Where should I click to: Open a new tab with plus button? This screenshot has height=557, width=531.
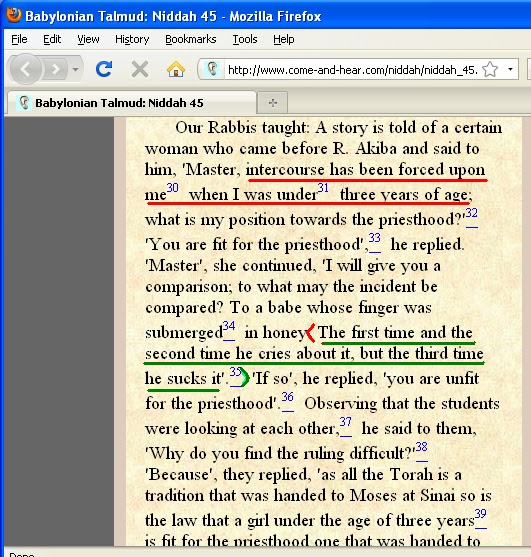click(272, 103)
